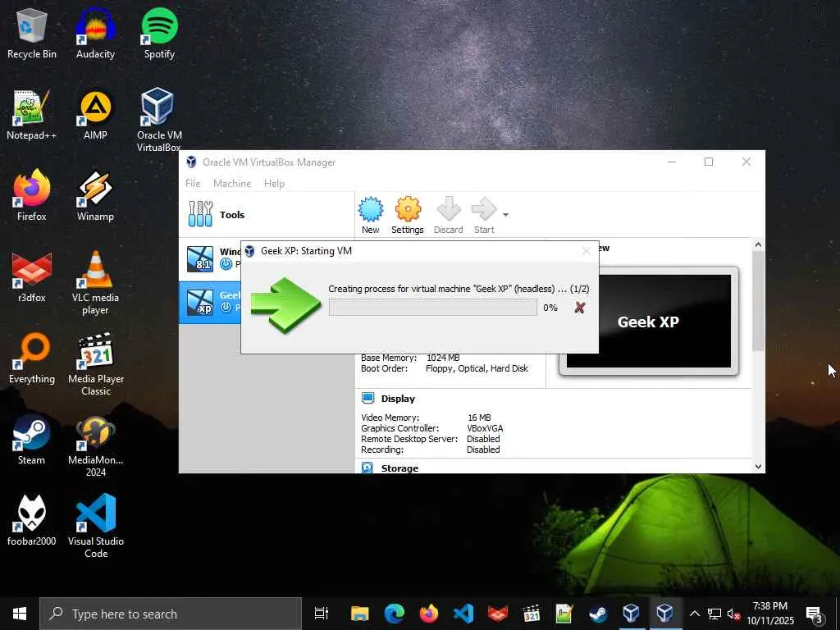Open the notification center icon
The image size is (840, 630).
pyautogui.click(x=815, y=614)
